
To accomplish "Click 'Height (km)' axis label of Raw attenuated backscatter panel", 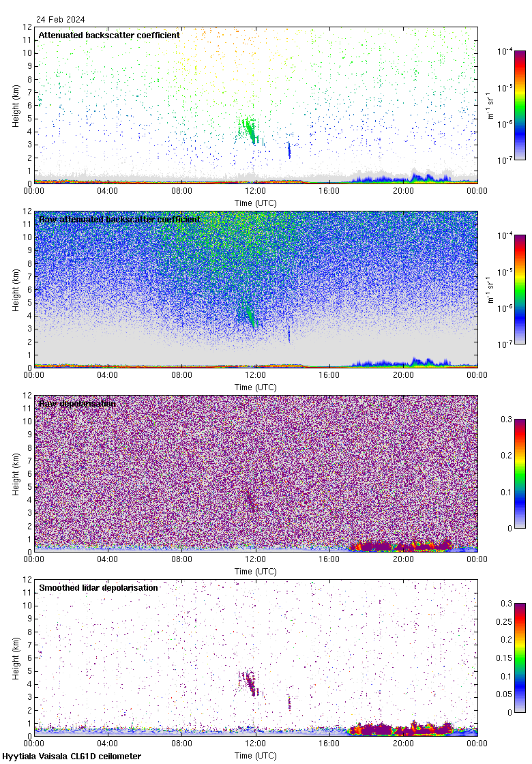I will point(16,289).
